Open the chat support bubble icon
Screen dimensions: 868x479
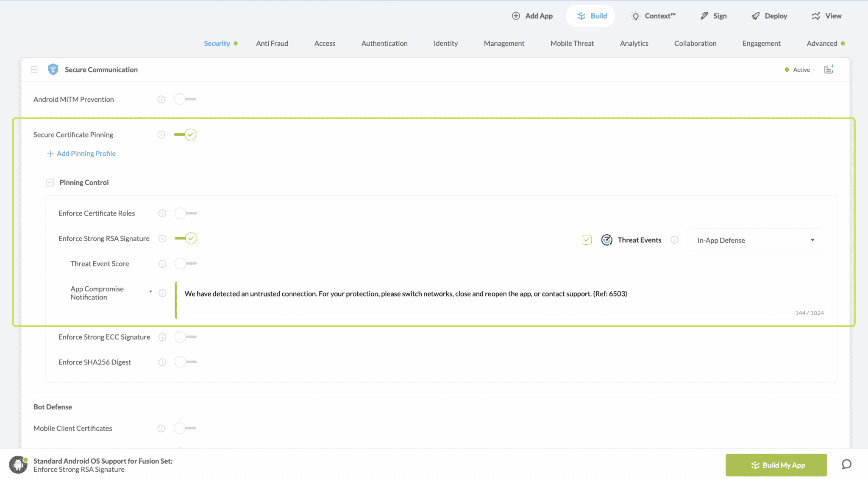846,464
